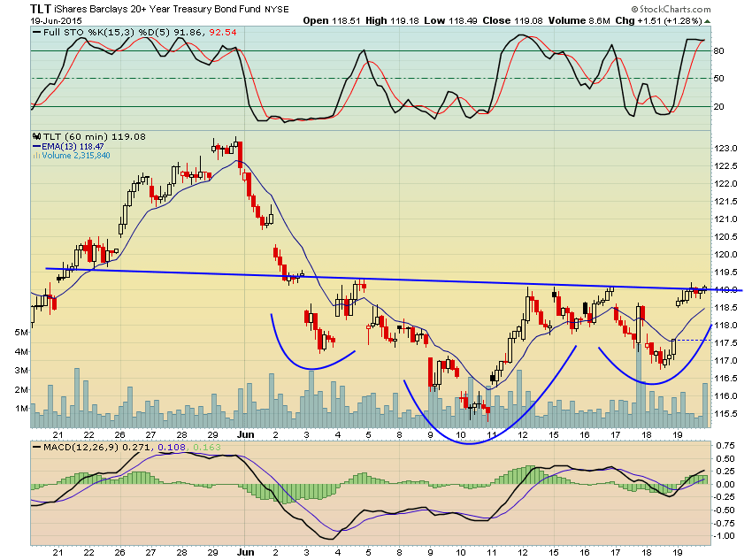Select the 19-Jun-2015 date under the title
The image size is (752, 560).
[56, 20]
